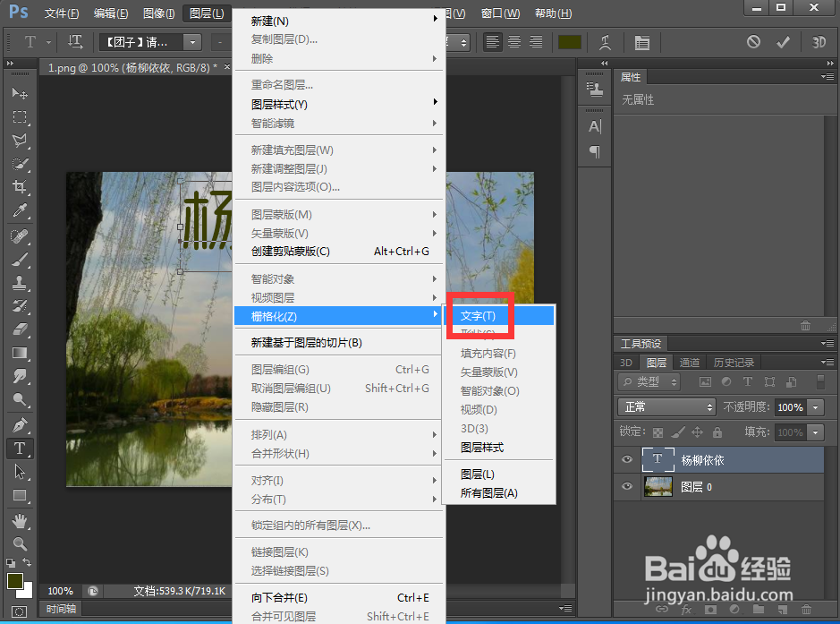Hide the 杨柳依依 text layer
The image size is (840, 624).
(626, 459)
